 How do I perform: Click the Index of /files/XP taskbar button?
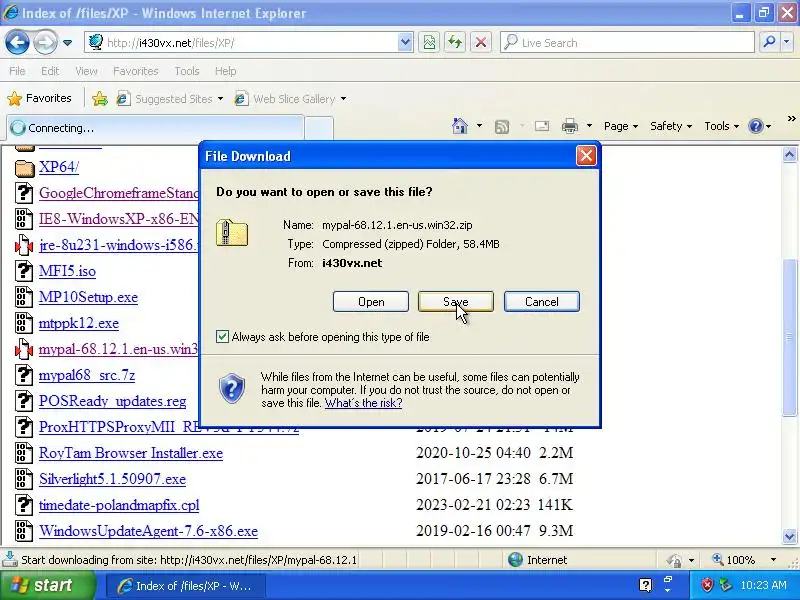185,586
